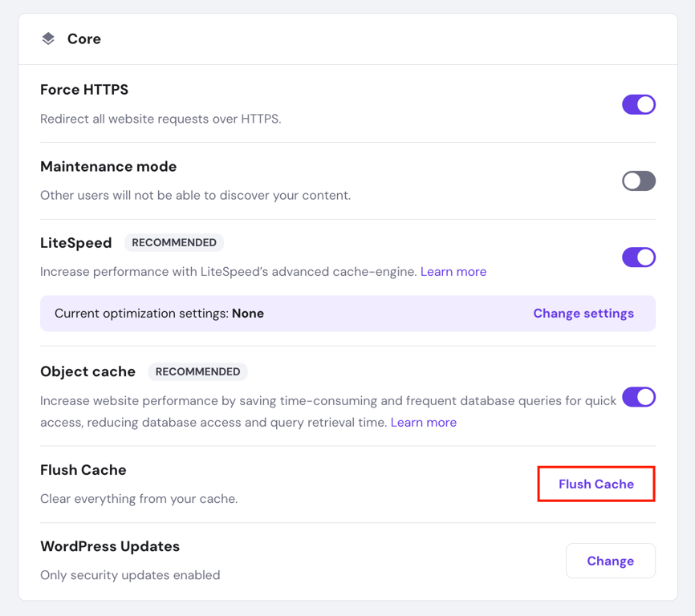Select the Force HTTPS heading text
This screenshot has width=695, height=616.
[x=83, y=90]
